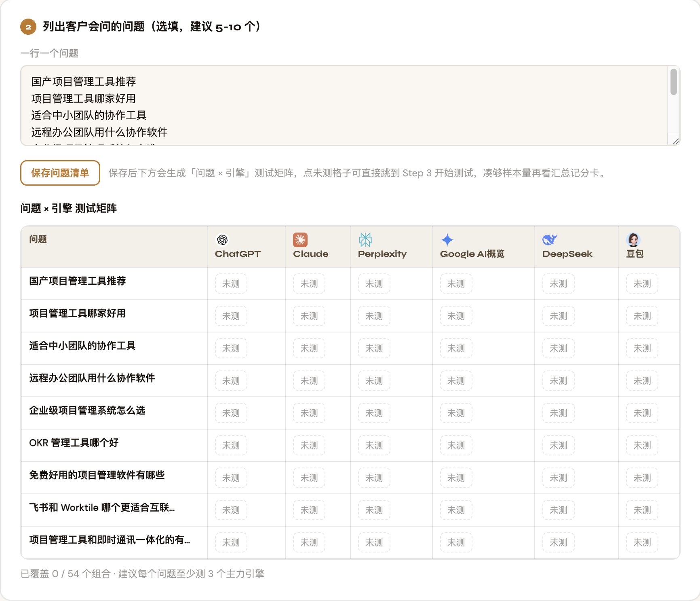Click the 一行一个问题 field label
The height and width of the screenshot is (601, 700).
pos(49,53)
